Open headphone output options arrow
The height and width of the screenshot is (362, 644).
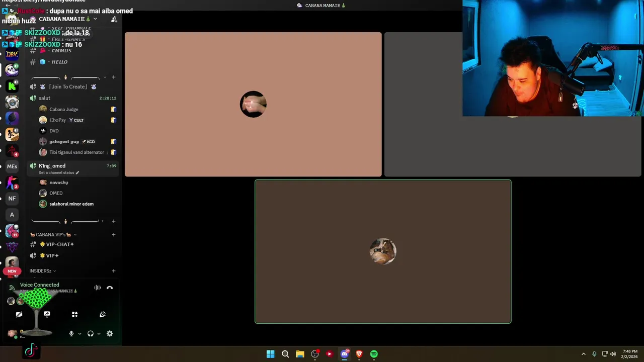(99, 333)
